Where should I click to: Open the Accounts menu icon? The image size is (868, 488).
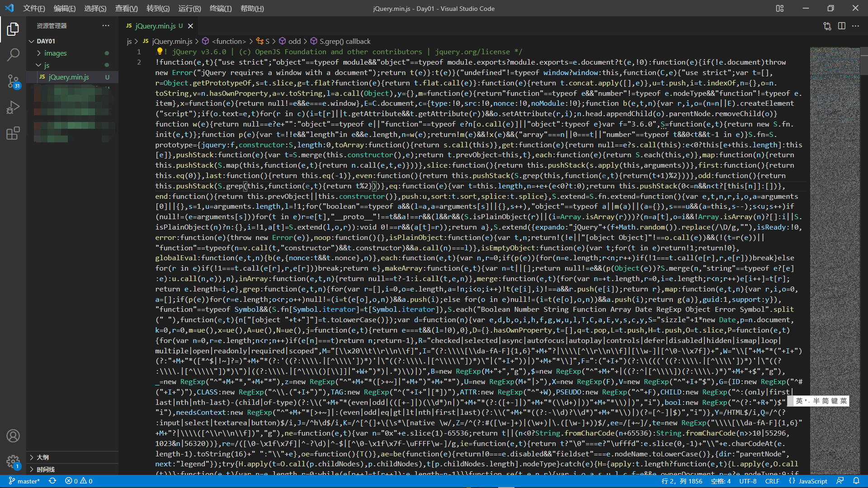13,436
